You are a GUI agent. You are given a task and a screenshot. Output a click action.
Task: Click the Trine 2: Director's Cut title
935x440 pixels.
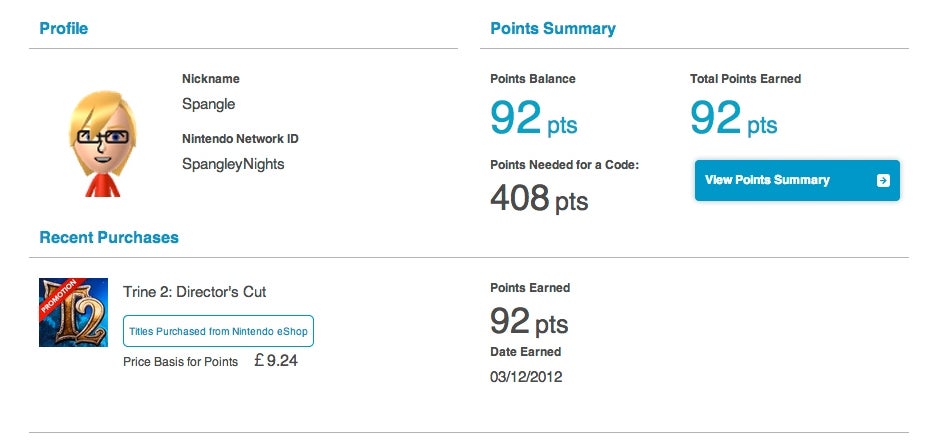click(x=194, y=292)
